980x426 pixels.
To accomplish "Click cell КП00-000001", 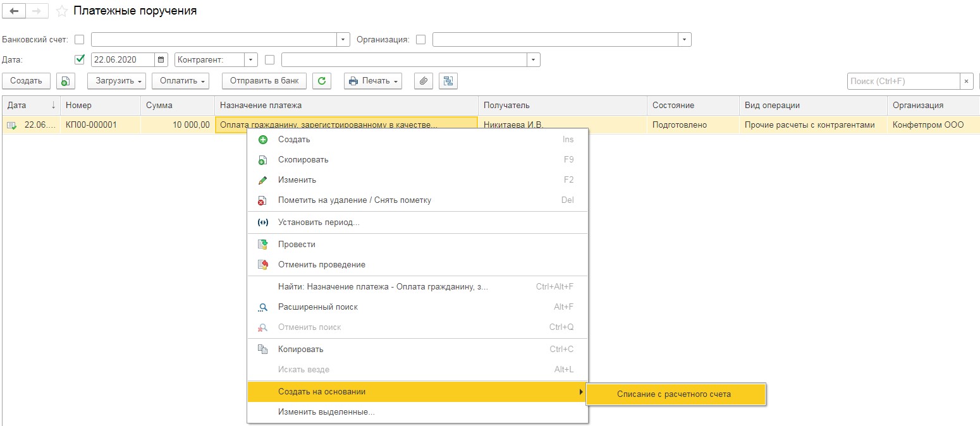I will [101, 125].
